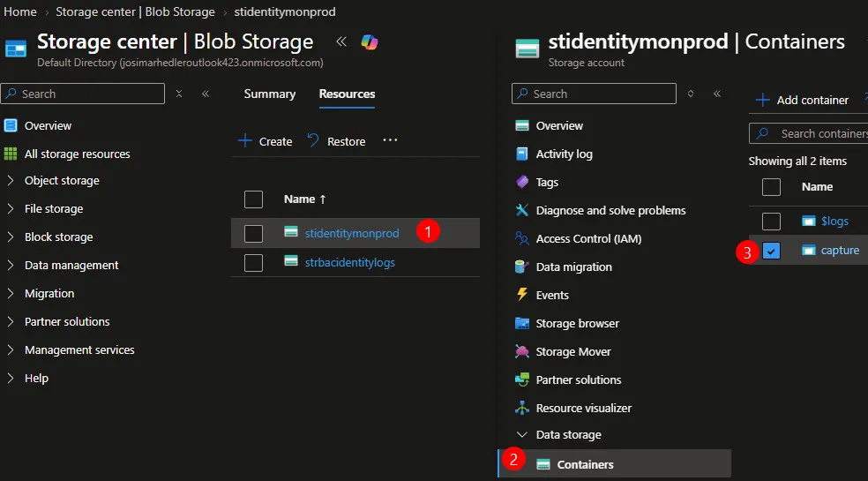Click the Restore arrow icon
Screen dimensions: 868x481
(x=313, y=140)
